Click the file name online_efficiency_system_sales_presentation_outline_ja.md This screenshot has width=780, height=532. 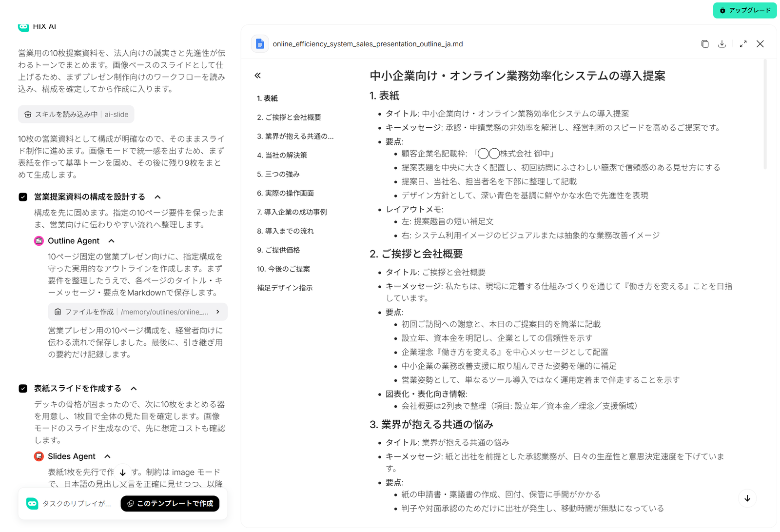click(x=368, y=44)
